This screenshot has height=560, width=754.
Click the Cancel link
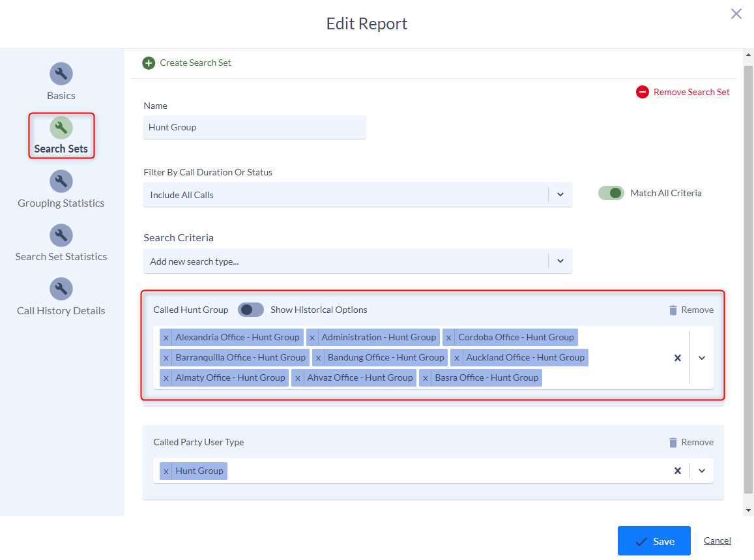coord(717,540)
